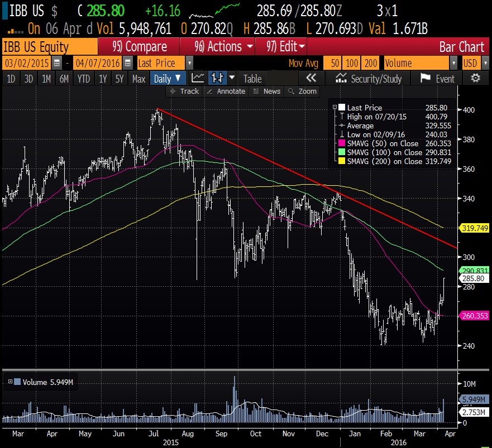The image size is (492, 448).
Task: Click the blue Volume legend swatch
Action: (17, 382)
